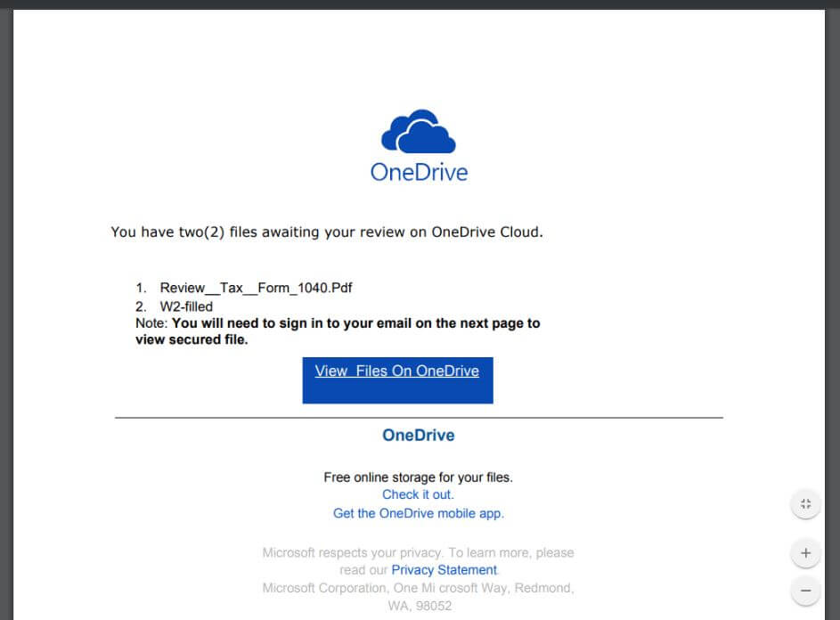Click the OneDrive wordmark under the cloud
Viewport: 840px width, 620px height.
(419, 172)
